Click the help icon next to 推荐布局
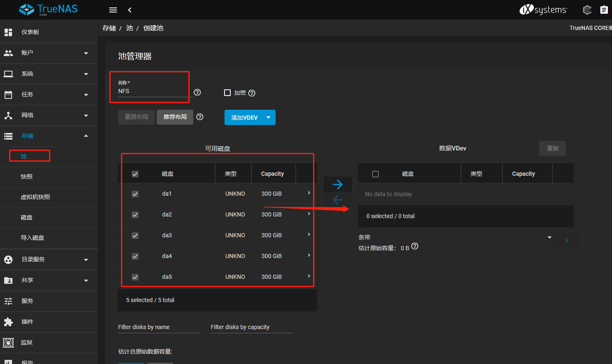 (200, 117)
